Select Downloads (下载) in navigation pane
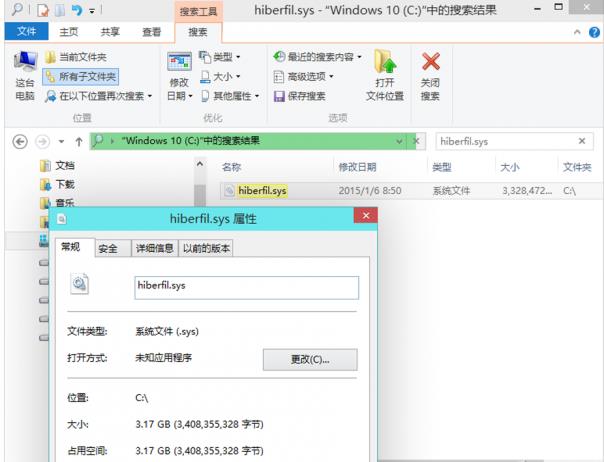The image size is (604, 462). 58,185
